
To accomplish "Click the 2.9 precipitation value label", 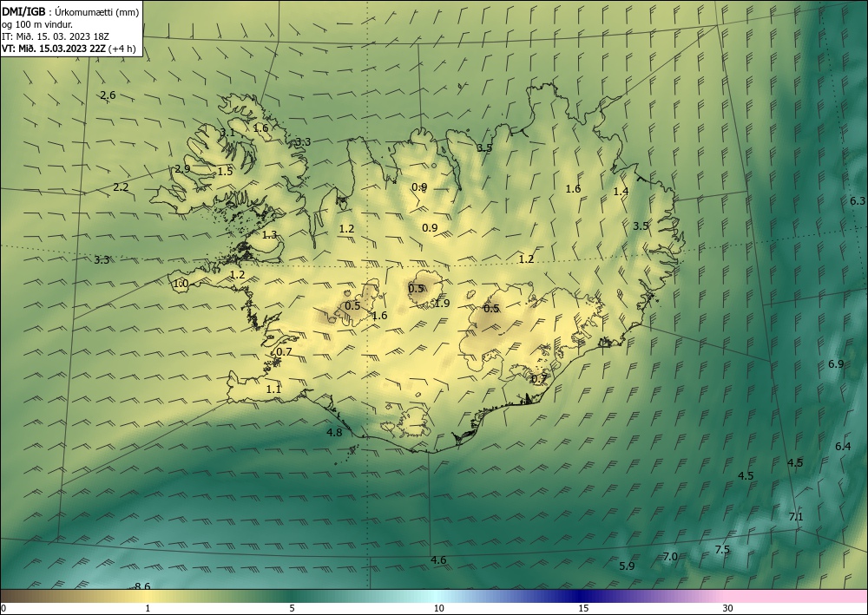I will click(182, 168).
